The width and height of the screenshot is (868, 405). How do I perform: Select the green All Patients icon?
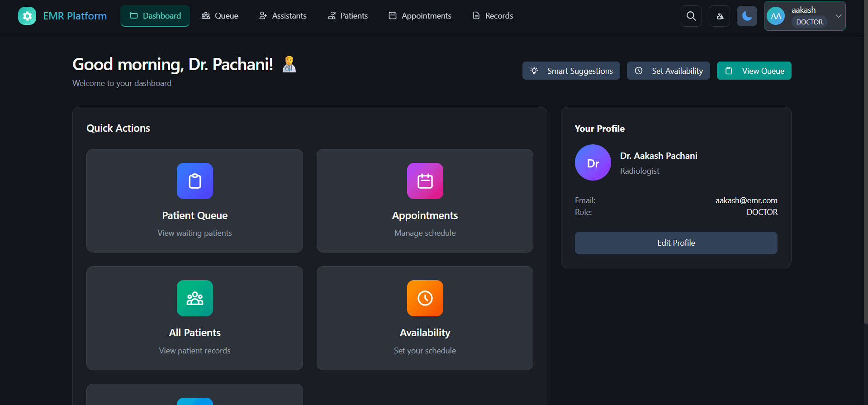tap(195, 298)
